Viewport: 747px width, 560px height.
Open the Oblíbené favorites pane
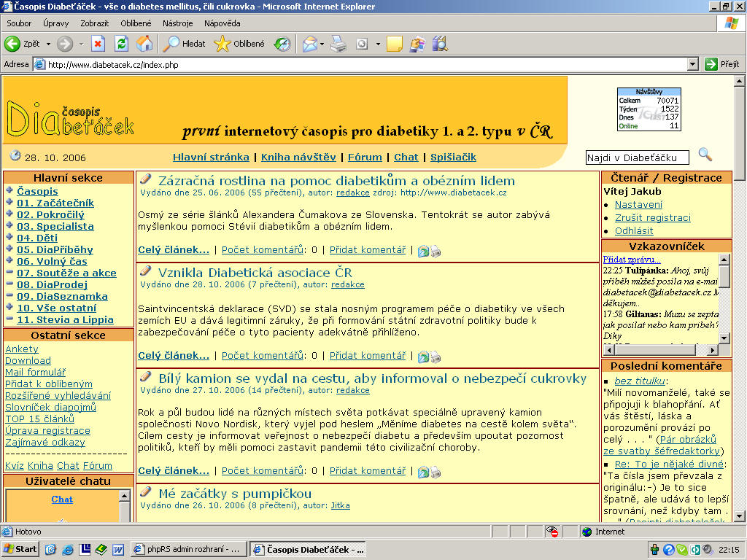coord(239,44)
